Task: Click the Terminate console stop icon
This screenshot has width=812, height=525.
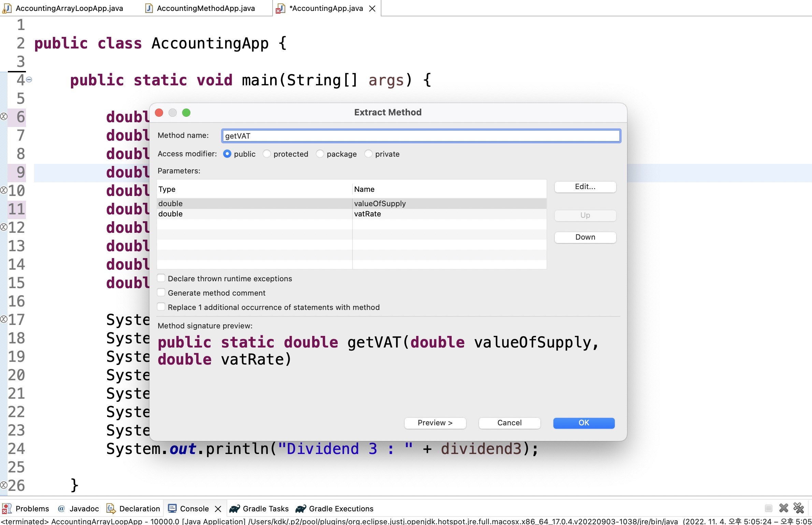Action: (768, 508)
